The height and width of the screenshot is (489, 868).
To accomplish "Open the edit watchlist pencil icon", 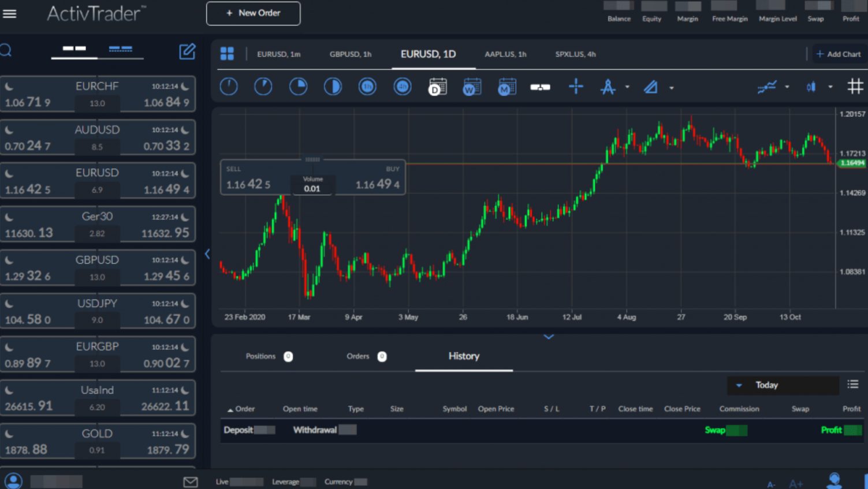I will [x=187, y=51].
